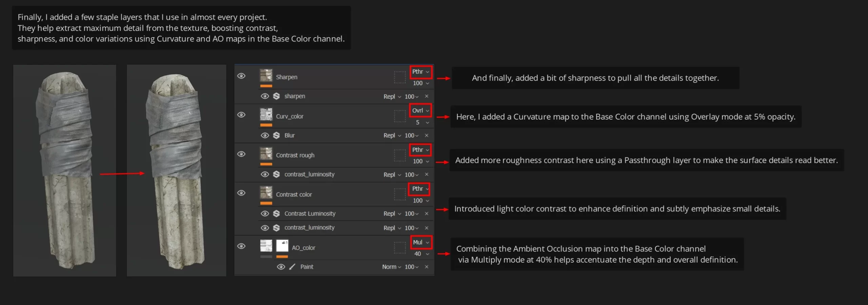868x305 pixels.
Task: Select the white mask thumbnail on AO_color
Action: click(x=282, y=246)
